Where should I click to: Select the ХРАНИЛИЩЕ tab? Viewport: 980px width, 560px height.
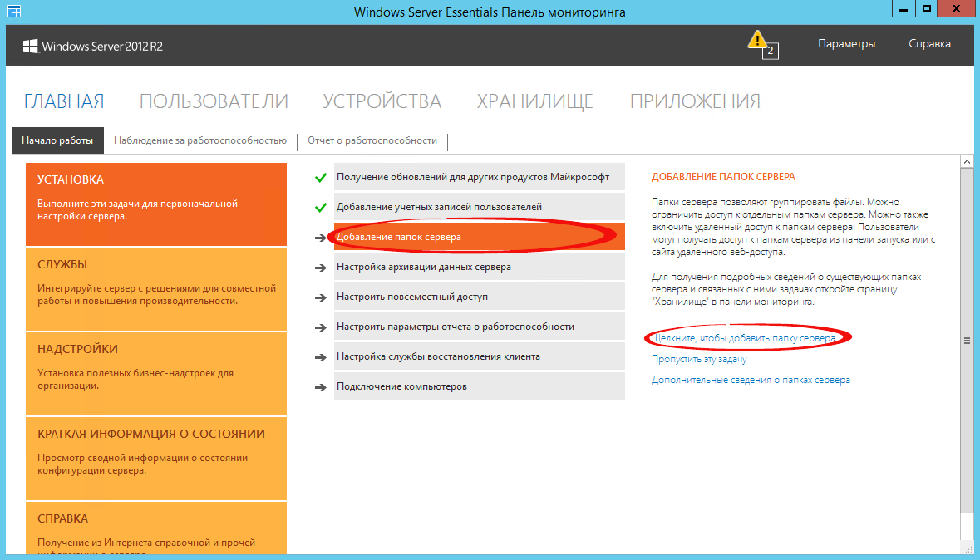tap(535, 101)
